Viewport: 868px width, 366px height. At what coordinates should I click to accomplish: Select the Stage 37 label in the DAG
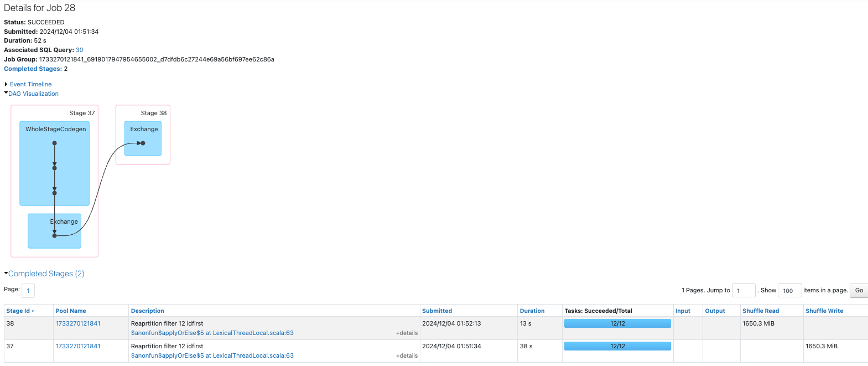click(82, 113)
